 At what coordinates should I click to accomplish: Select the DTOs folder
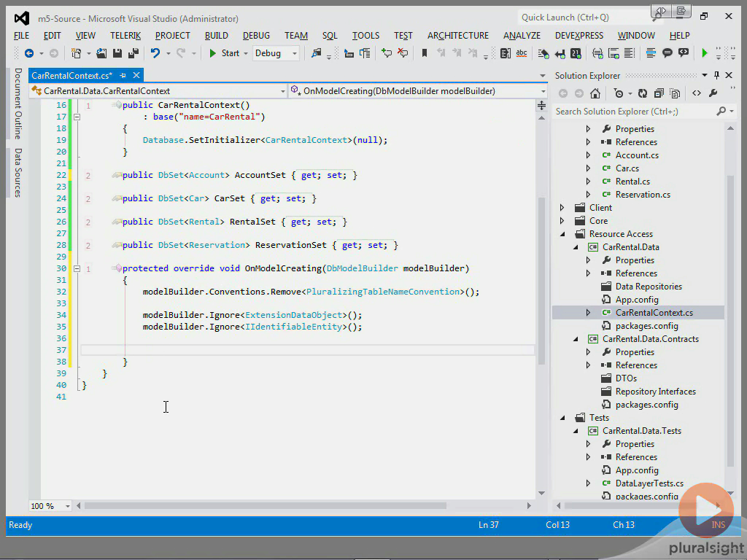(x=626, y=378)
